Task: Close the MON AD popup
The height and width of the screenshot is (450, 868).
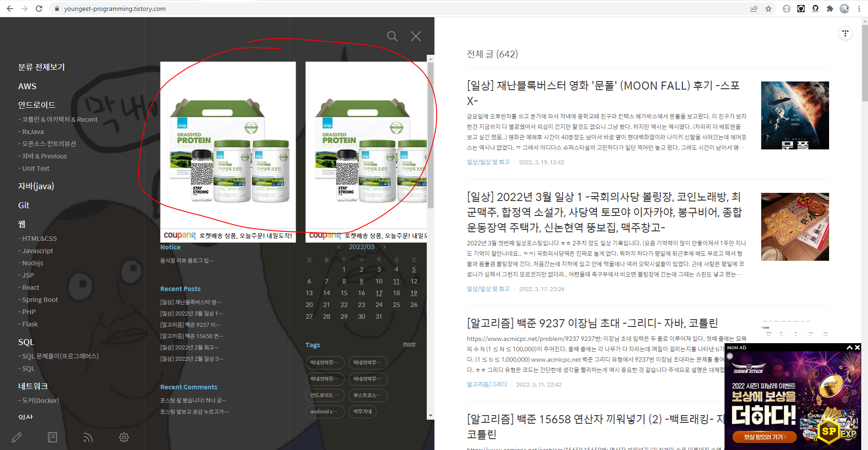Action: click(x=857, y=348)
